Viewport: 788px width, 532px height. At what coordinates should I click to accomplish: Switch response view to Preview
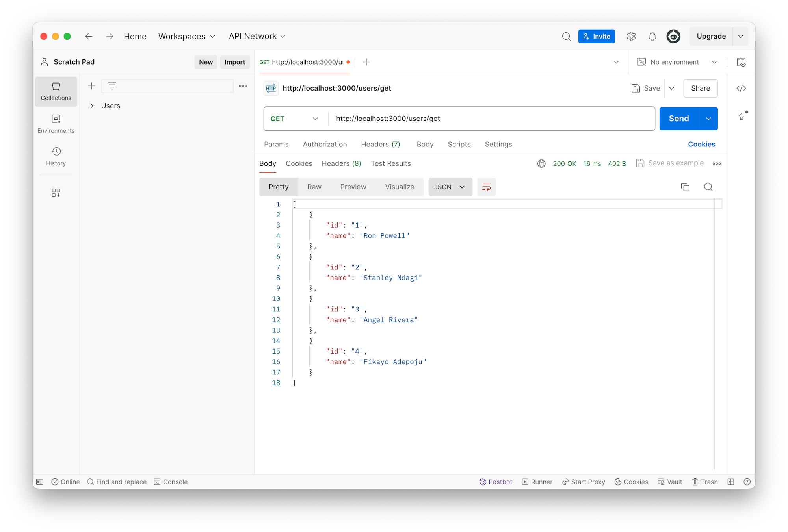(x=353, y=187)
